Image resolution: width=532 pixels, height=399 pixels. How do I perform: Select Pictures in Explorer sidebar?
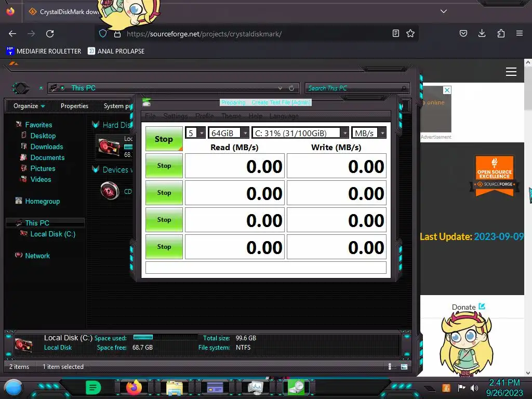(43, 168)
